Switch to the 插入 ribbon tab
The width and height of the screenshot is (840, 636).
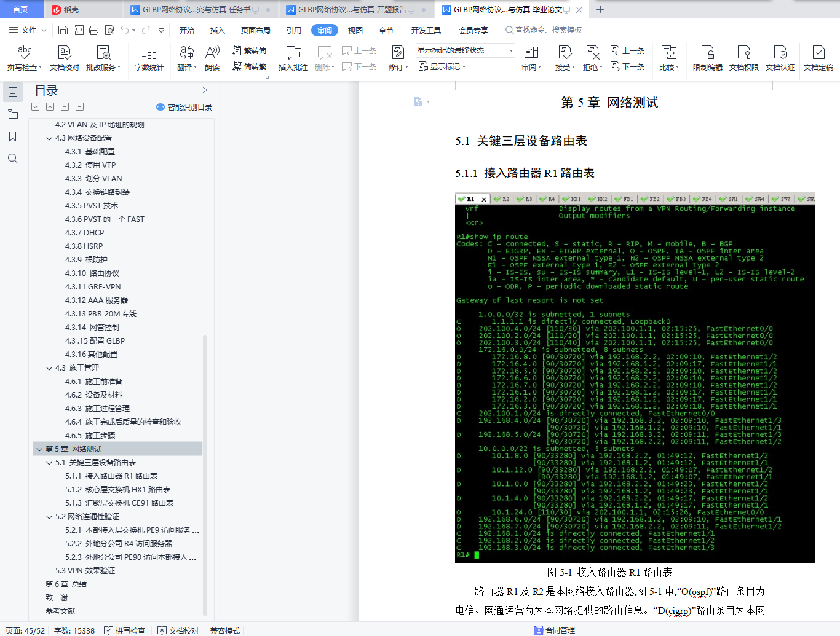click(x=218, y=30)
